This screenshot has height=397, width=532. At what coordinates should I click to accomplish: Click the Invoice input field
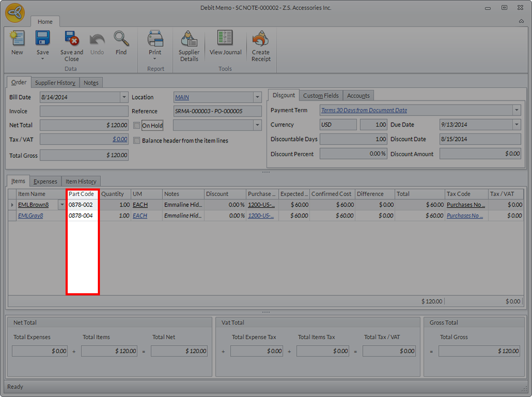click(x=84, y=111)
